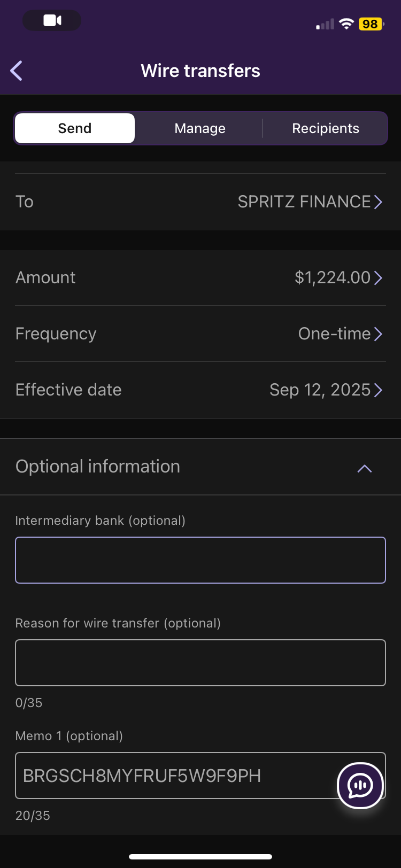
Task: Tap the screen recording indicator icon
Action: [x=52, y=21]
